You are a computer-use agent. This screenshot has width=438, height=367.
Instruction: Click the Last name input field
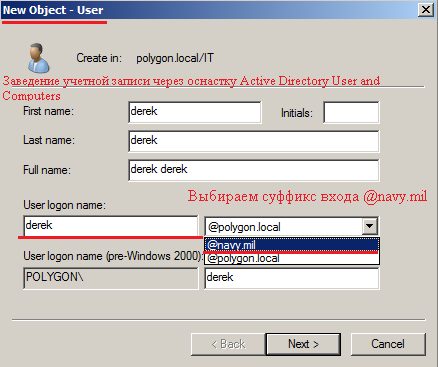[x=254, y=141]
